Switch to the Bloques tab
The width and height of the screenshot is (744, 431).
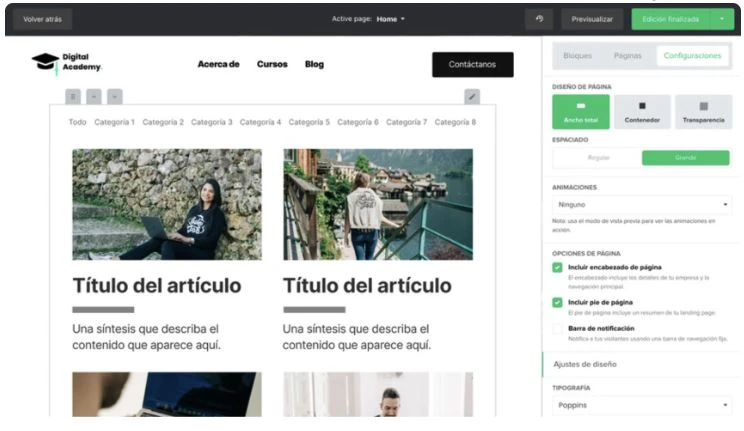(577, 56)
